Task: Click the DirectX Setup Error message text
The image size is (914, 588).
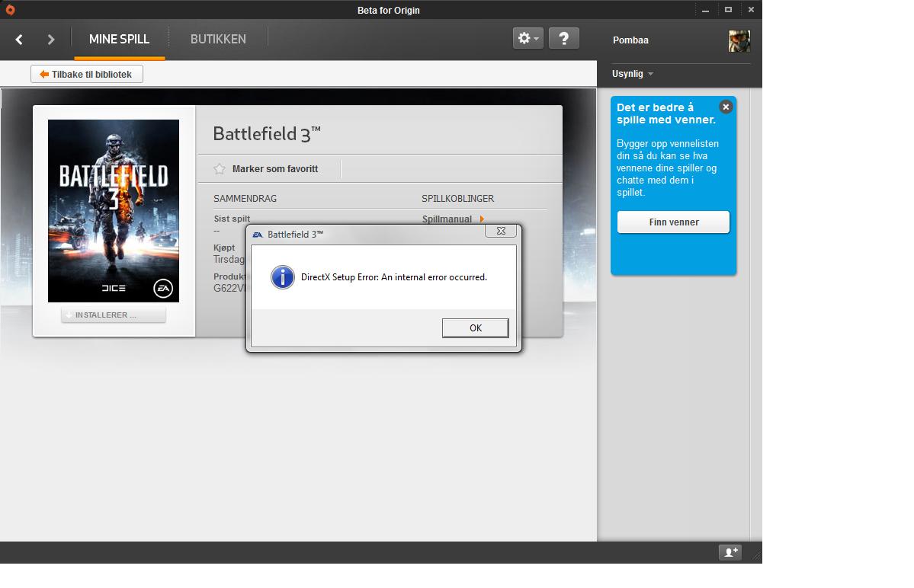Action: tap(394, 277)
